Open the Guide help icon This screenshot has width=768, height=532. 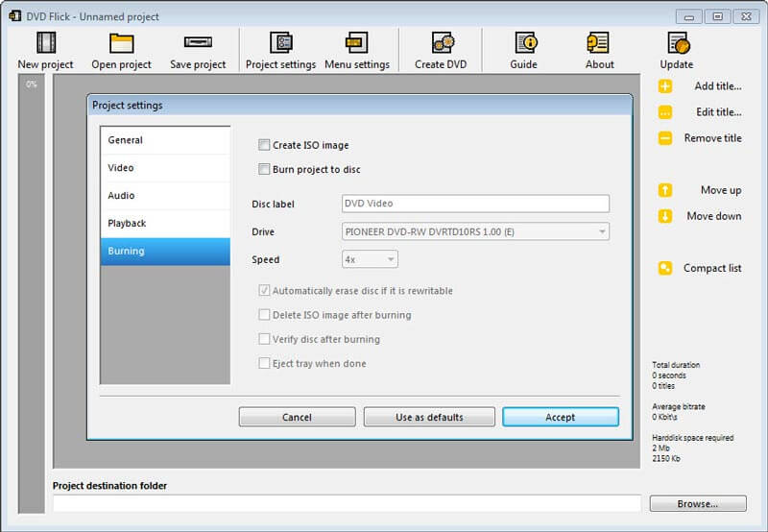click(525, 43)
